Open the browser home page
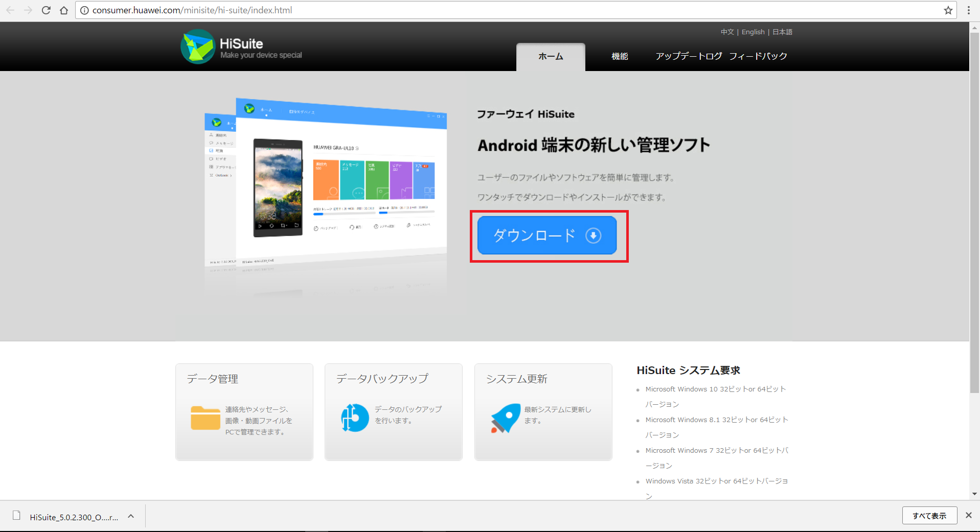Image resolution: width=980 pixels, height=532 pixels. point(64,10)
